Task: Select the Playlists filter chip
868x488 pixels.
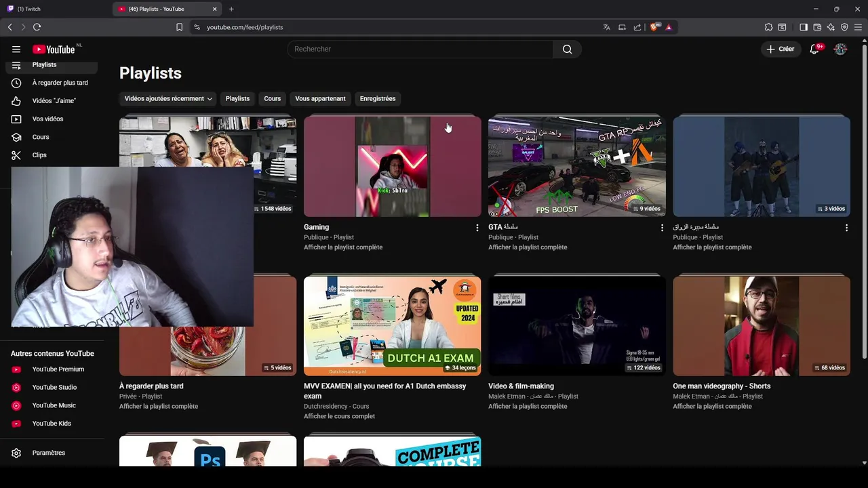Action: pos(237,99)
